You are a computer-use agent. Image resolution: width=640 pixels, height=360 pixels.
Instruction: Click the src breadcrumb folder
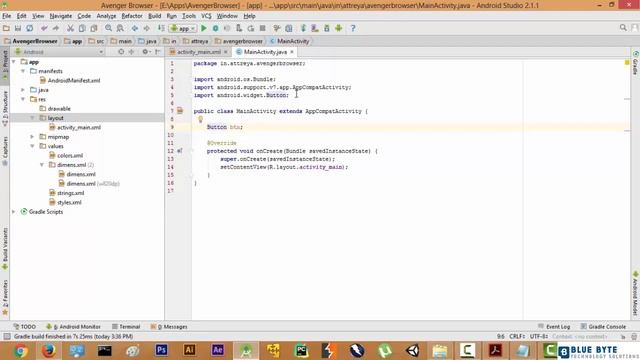click(x=96, y=41)
